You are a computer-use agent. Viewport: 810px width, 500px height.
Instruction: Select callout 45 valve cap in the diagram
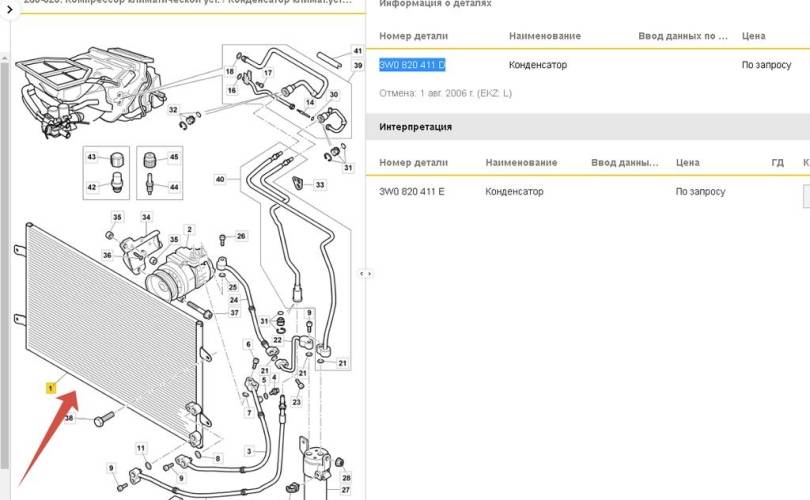coord(174,157)
